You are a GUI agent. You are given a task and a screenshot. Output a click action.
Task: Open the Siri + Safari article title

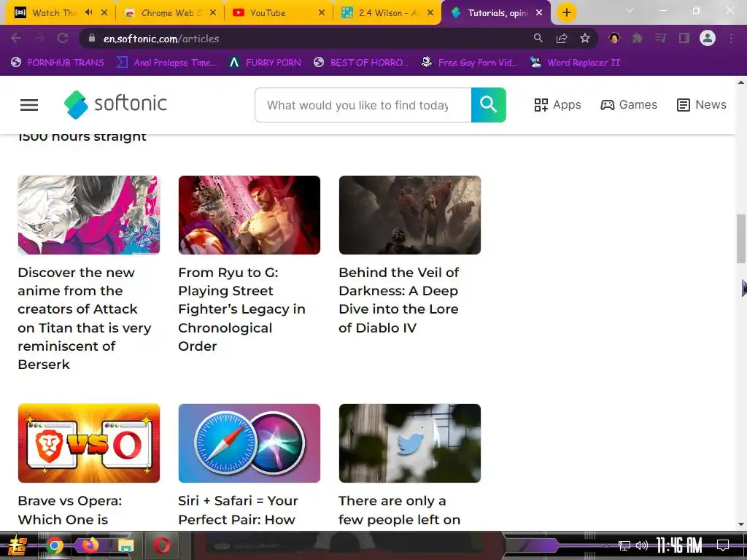[238, 510]
